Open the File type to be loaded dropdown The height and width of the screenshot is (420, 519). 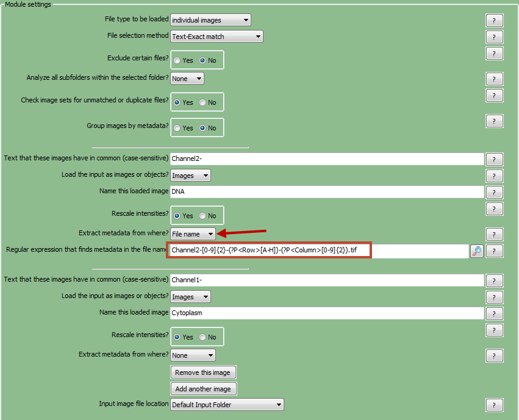tap(210, 20)
